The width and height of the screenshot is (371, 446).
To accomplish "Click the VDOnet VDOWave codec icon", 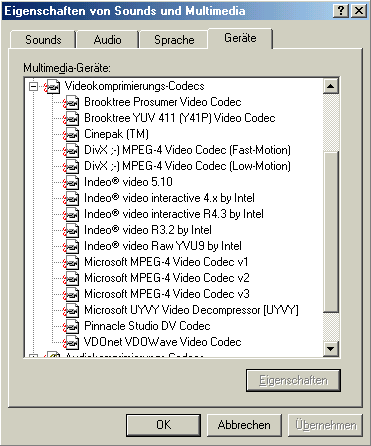I will [x=71, y=342].
